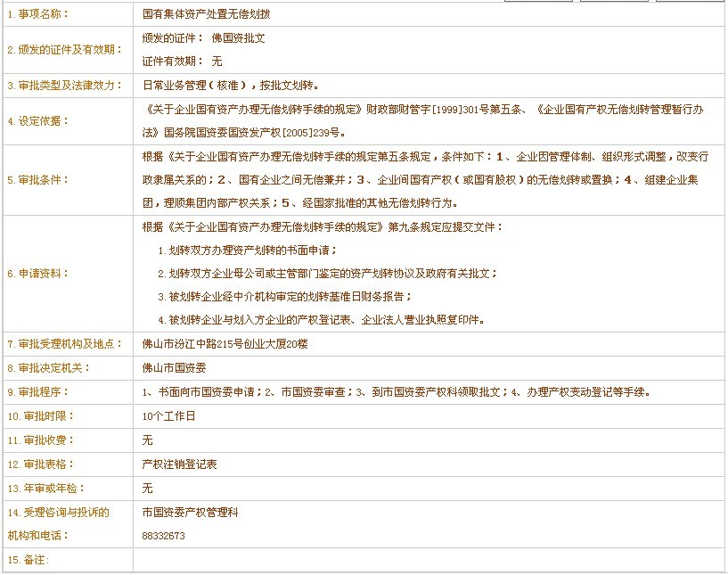Image resolution: width=728 pixels, height=575 pixels.
Task: Click the line "颁发的证件： 佛国资批文"
Action: click(x=203, y=38)
